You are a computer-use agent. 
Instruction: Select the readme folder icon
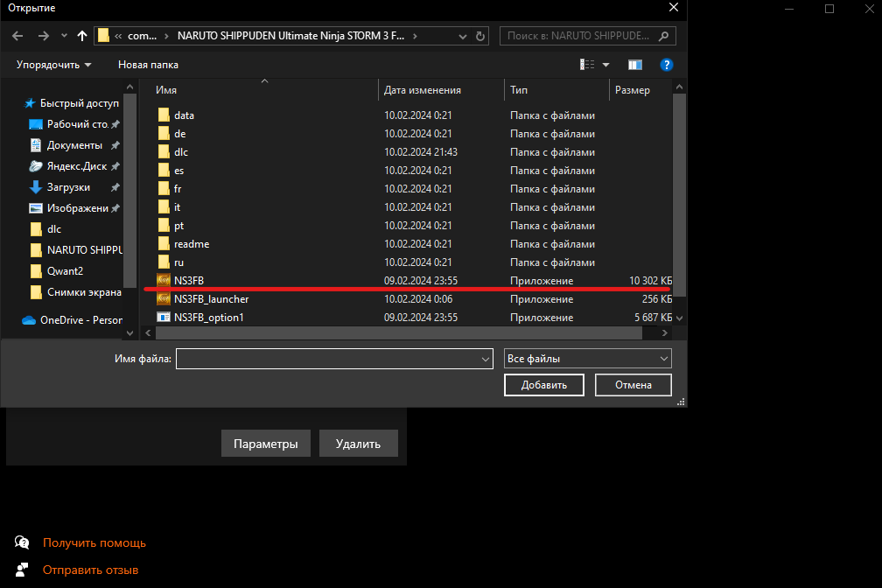pos(164,243)
